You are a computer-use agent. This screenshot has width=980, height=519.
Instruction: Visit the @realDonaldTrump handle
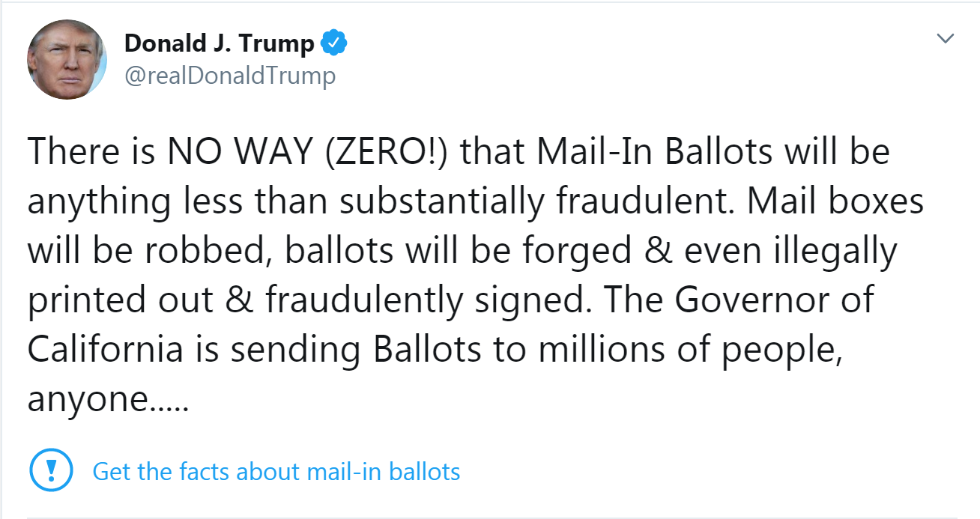[229, 76]
